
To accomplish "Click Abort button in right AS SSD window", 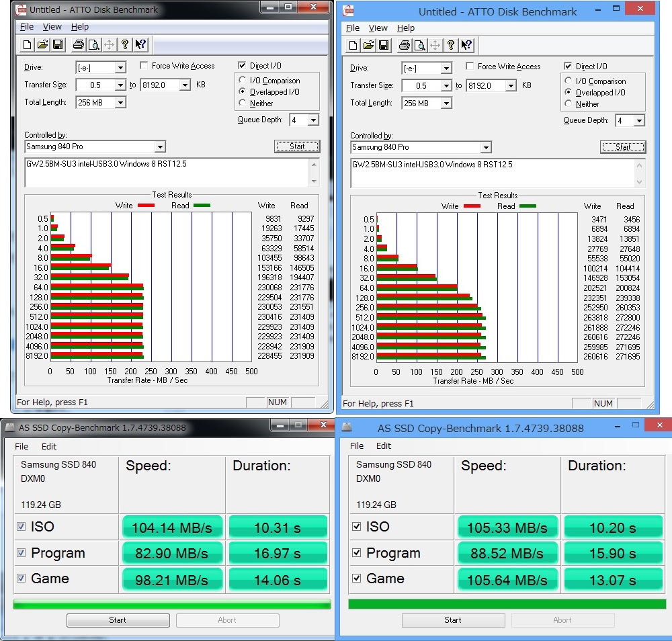I will pyautogui.click(x=562, y=620).
